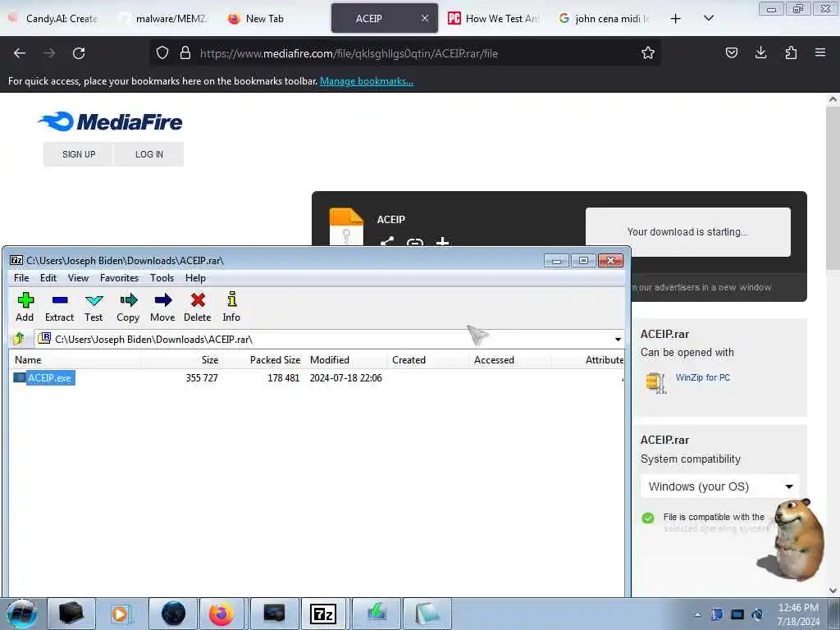
Task: Go back in Firefox browser
Action: [x=20, y=53]
